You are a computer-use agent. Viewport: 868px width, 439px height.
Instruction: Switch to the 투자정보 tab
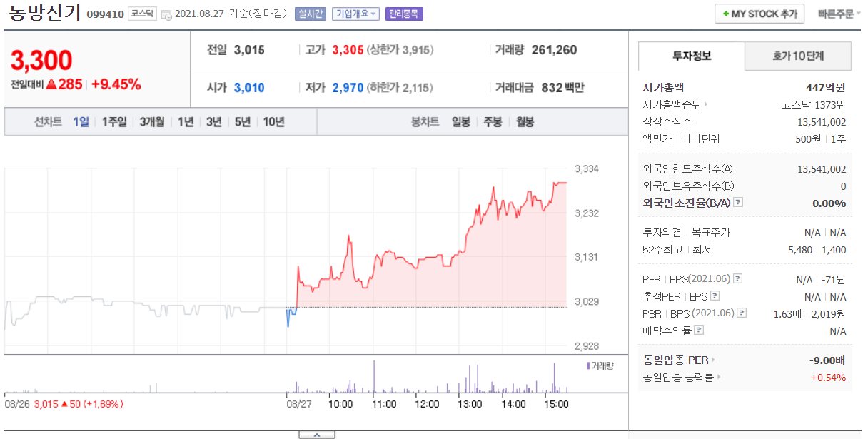[x=691, y=56]
